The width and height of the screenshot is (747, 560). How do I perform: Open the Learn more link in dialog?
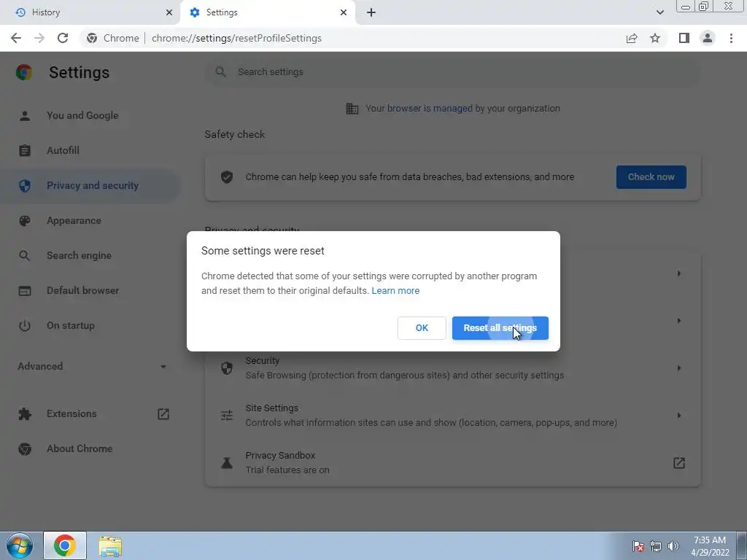[395, 290]
